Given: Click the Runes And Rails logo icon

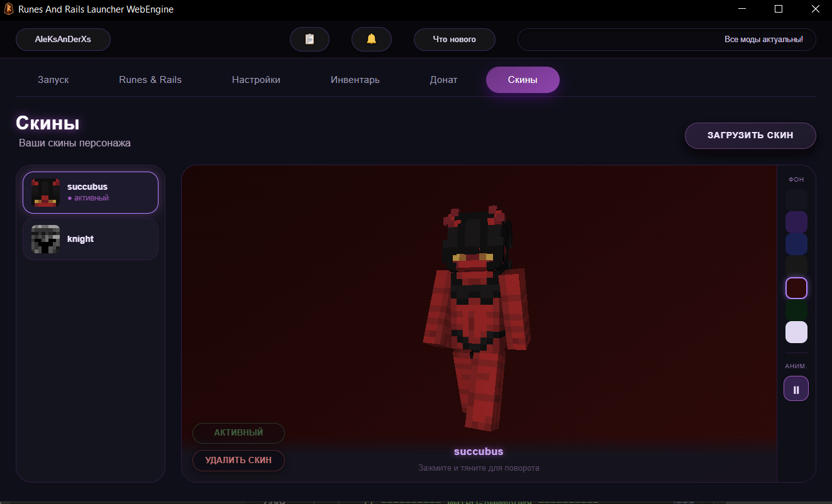Looking at the screenshot, I should [9, 9].
